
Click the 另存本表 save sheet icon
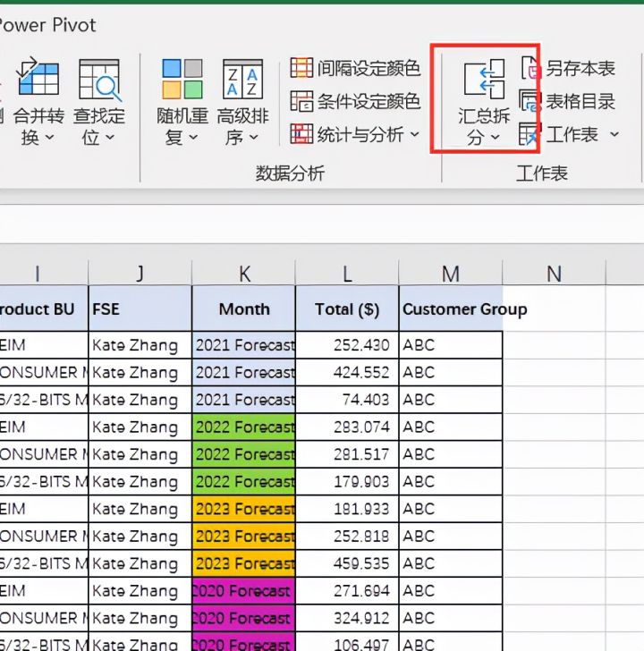(x=530, y=68)
